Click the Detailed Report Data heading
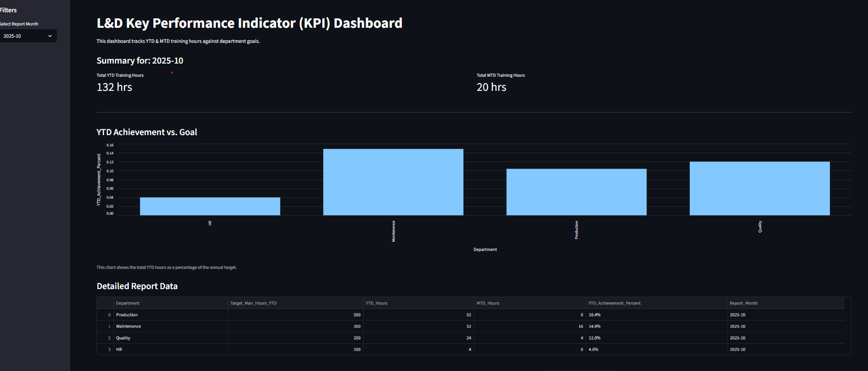 pos(137,286)
